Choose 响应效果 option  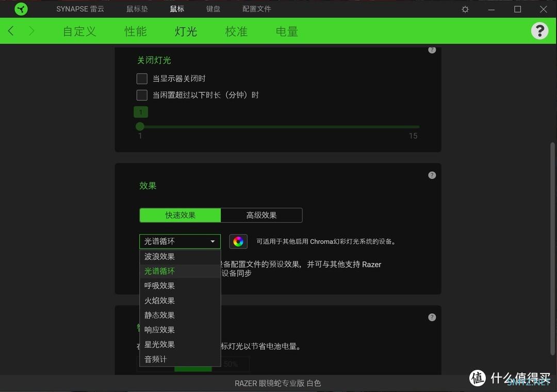(180, 330)
